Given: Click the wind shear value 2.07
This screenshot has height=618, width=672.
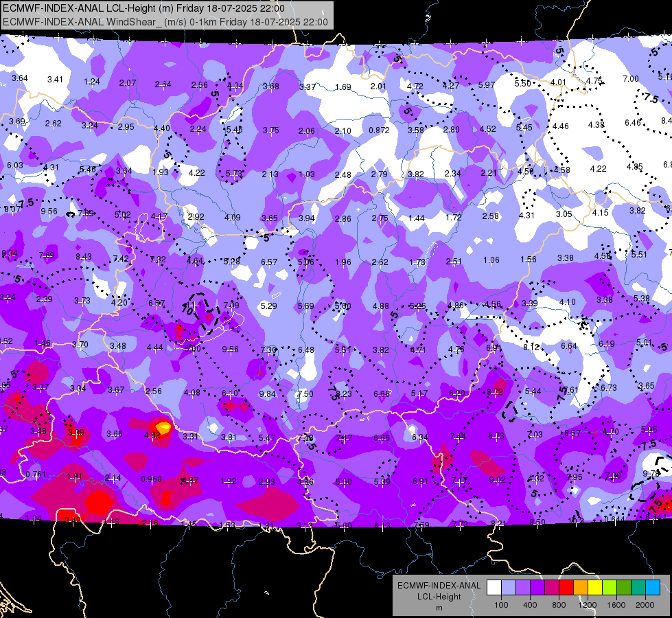Looking at the screenshot, I should pyautogui.click(x=128, y=83).
